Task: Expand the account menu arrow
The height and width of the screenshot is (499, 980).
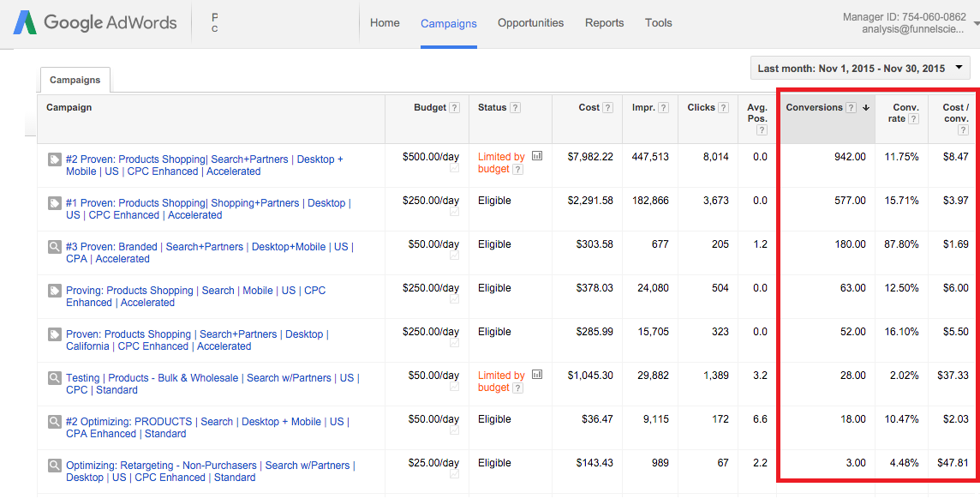Action: pos(977,23)
